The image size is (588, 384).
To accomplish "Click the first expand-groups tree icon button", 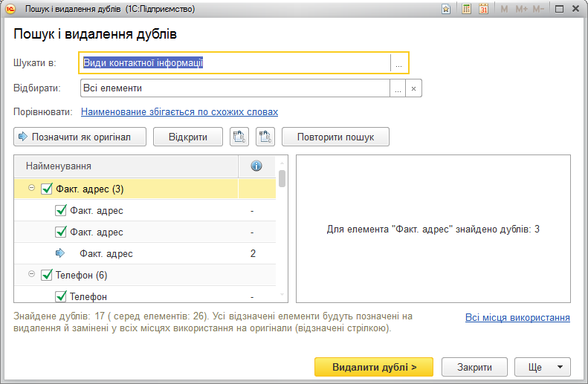I will [239, 137].
